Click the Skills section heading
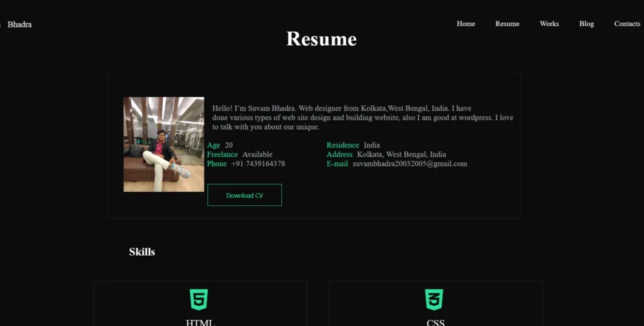This screenshot has height=326, width=644. click(x=142, y=252)
